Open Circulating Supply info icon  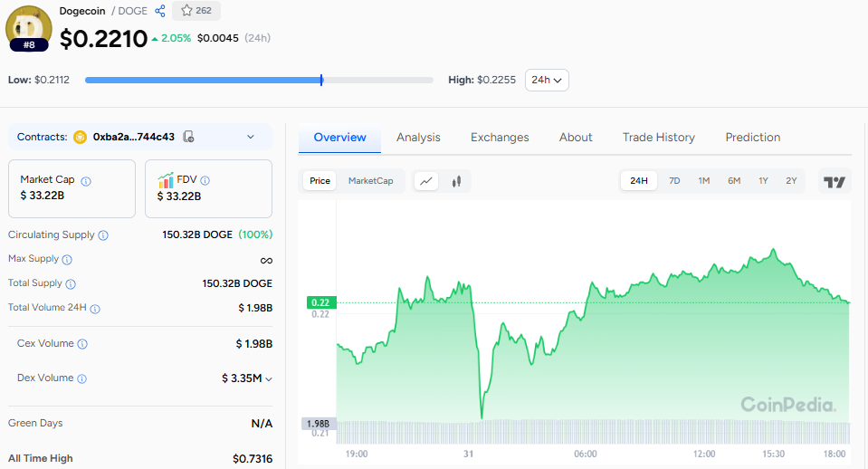[x=103, y=235]
